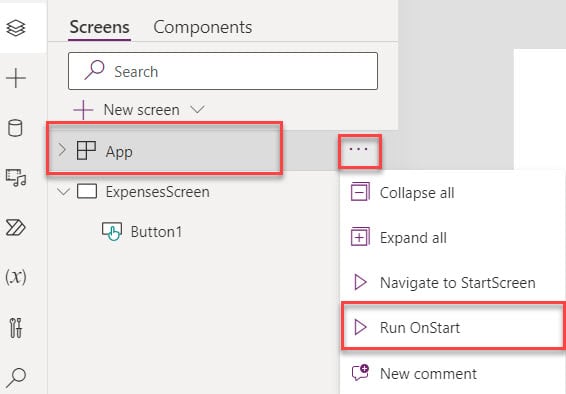Switch to the Components tab
566x394 pixels.
tap(203, 27)
